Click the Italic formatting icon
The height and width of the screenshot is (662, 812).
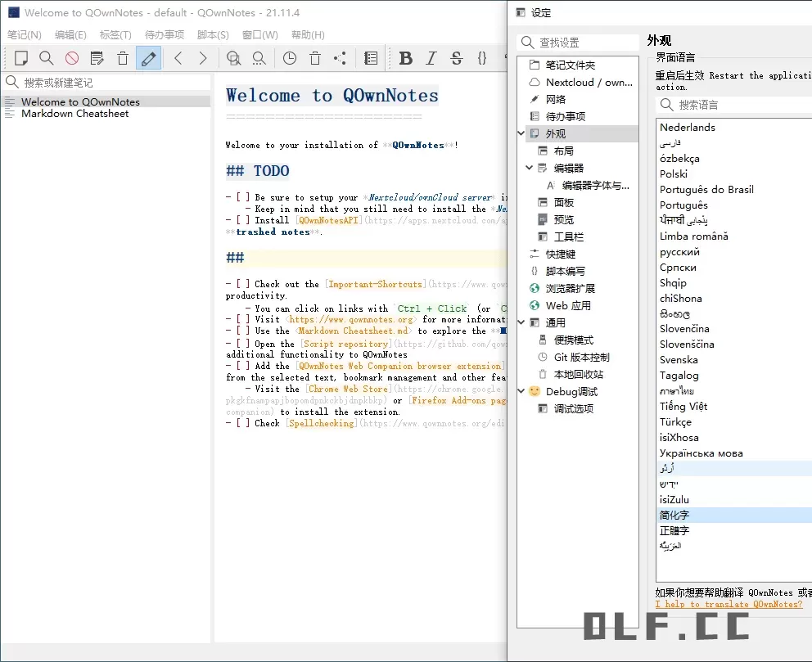coord(431,58)
